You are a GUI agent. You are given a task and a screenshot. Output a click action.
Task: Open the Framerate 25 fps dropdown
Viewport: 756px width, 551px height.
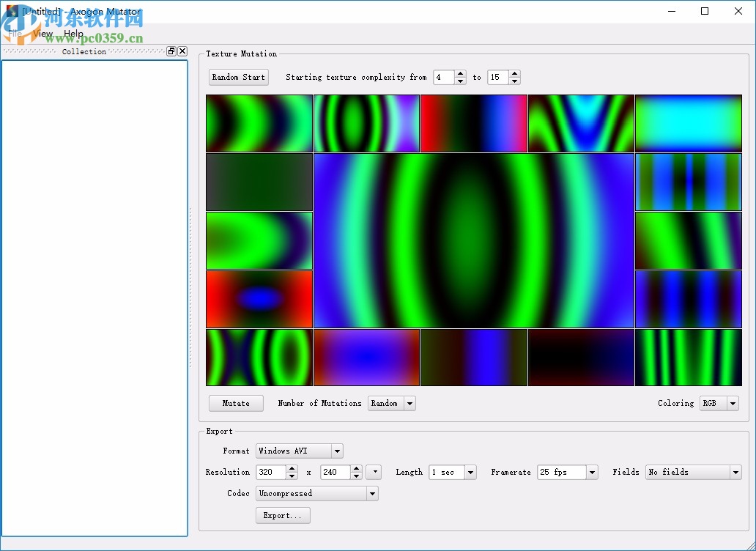tap(592, 473)
